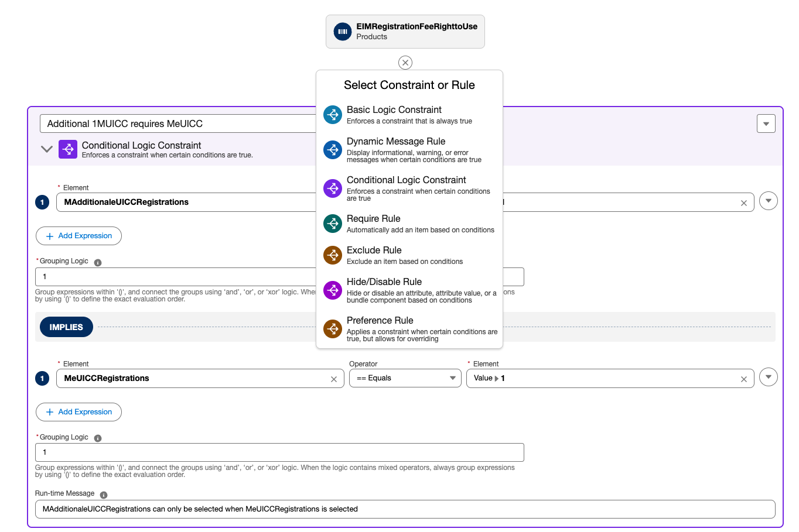Open the first condition row actions menu

[769, 201]
